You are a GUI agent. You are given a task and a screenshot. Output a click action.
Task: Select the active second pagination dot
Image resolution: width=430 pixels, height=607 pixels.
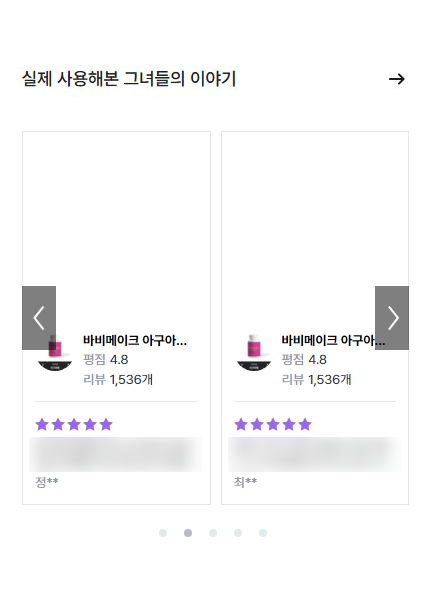188,533
